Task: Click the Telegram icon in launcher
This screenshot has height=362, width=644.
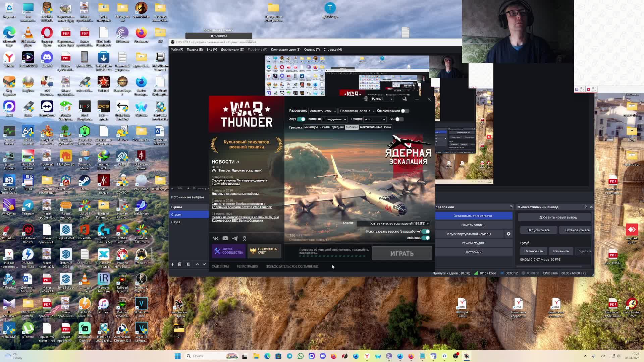Action: tap(235, 238)
